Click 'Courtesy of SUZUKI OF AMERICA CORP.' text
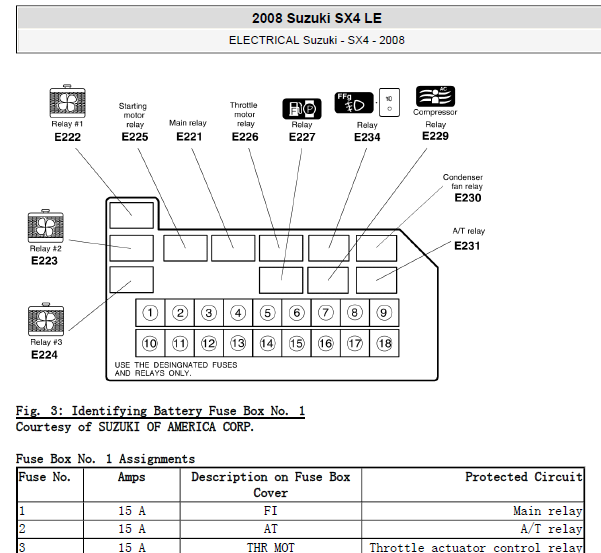601x553 pixels. pos(135,427)
